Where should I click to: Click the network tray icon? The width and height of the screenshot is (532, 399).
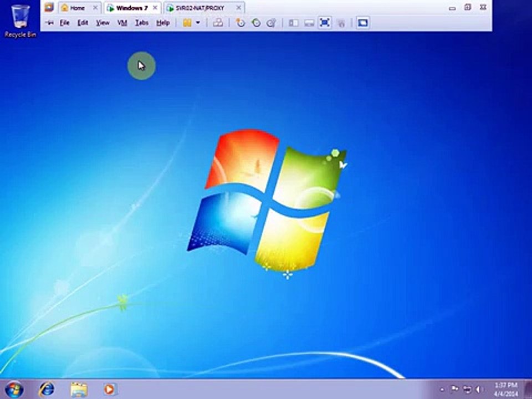click(467, 389)
